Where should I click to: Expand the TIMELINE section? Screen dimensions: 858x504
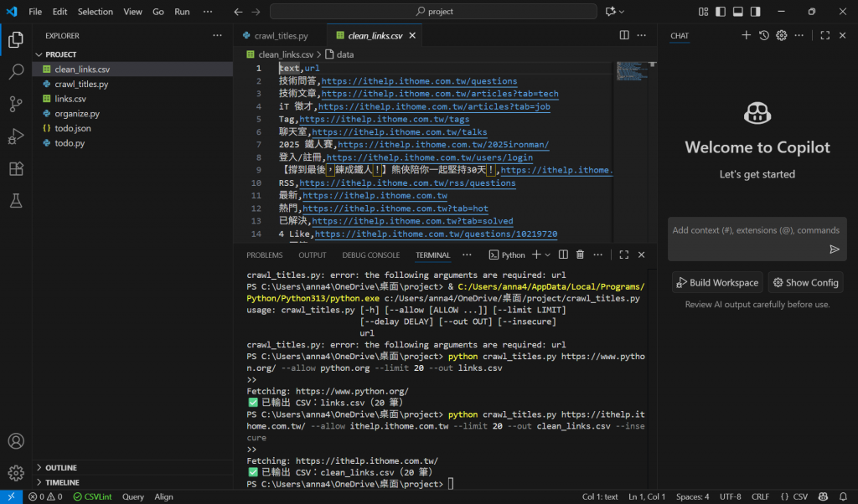click(62, 483)
